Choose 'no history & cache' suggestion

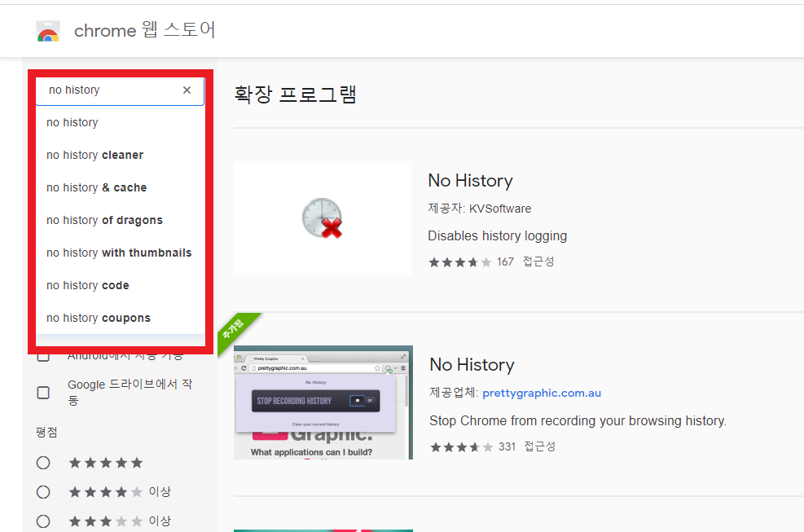point(120,187)
